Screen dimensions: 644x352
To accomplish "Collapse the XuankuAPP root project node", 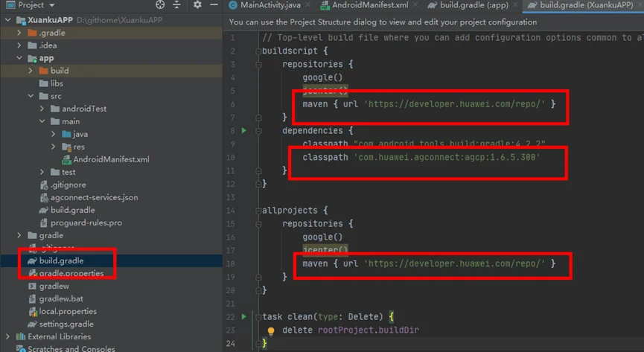I will (x=7, y=19).
